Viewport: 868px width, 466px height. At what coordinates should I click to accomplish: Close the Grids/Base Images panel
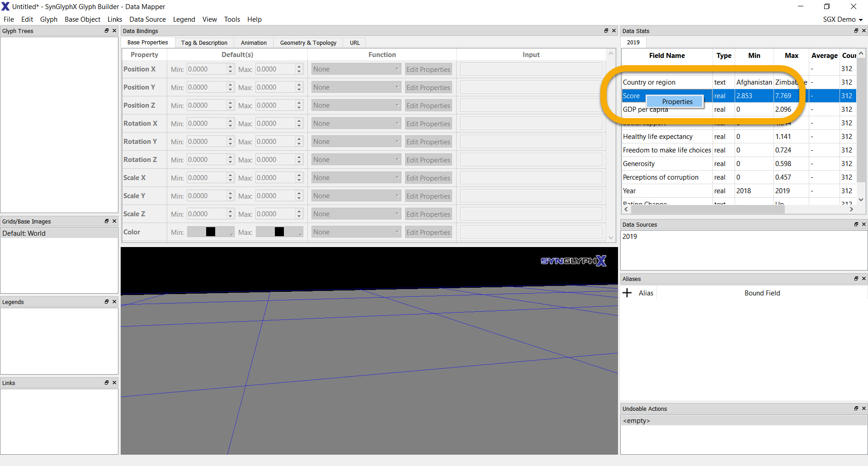coord(114,221)
